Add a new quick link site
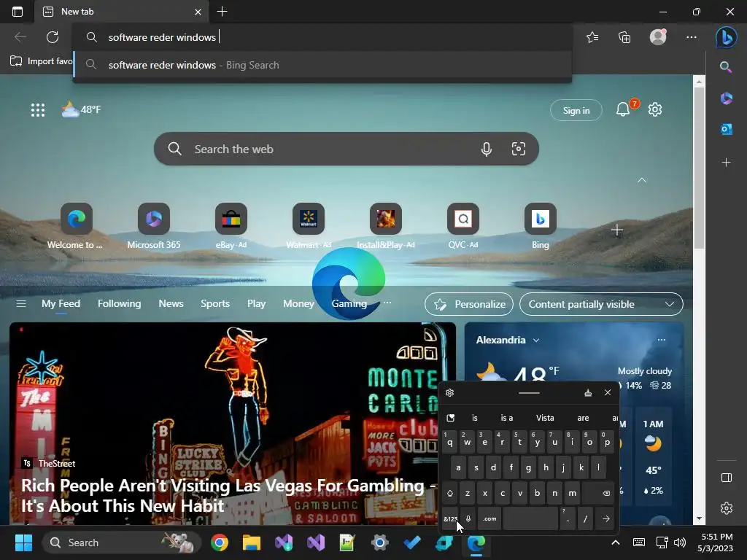The width and height of the screenshot is (747, 560). pyautogui.click(x=617, y=230)
